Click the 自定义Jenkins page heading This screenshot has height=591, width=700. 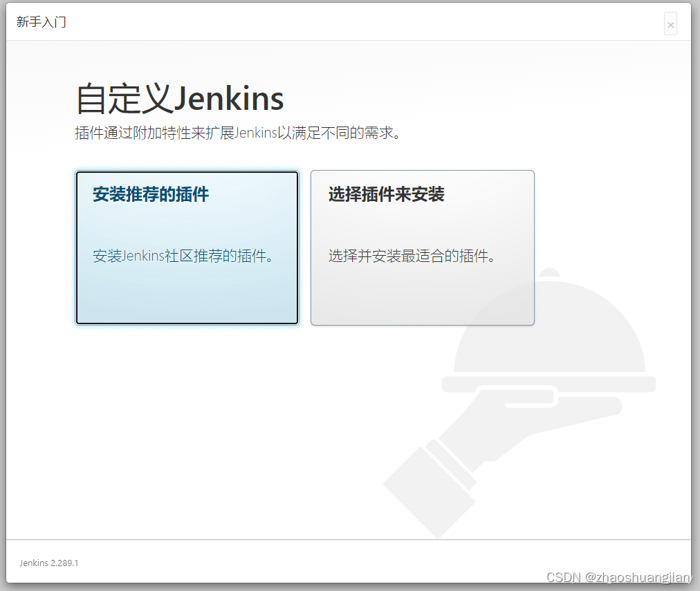[179, 98]
